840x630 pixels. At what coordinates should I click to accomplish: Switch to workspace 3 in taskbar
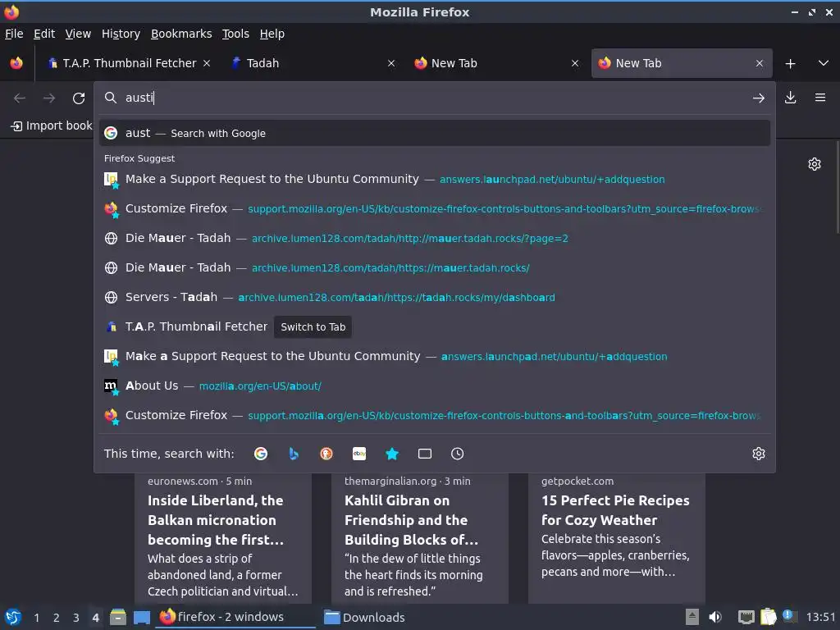tap(76, 618)
